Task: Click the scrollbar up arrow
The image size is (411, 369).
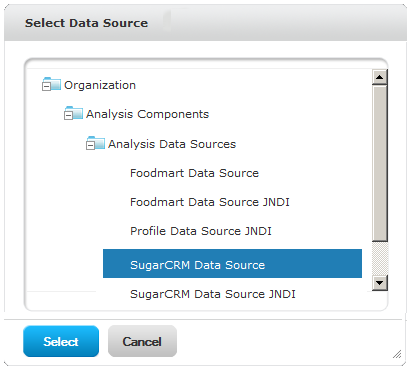Action: click(380, 77)
